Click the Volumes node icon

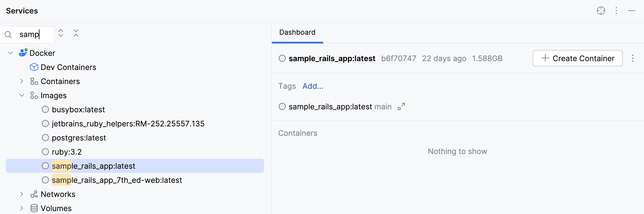point(34,208)
